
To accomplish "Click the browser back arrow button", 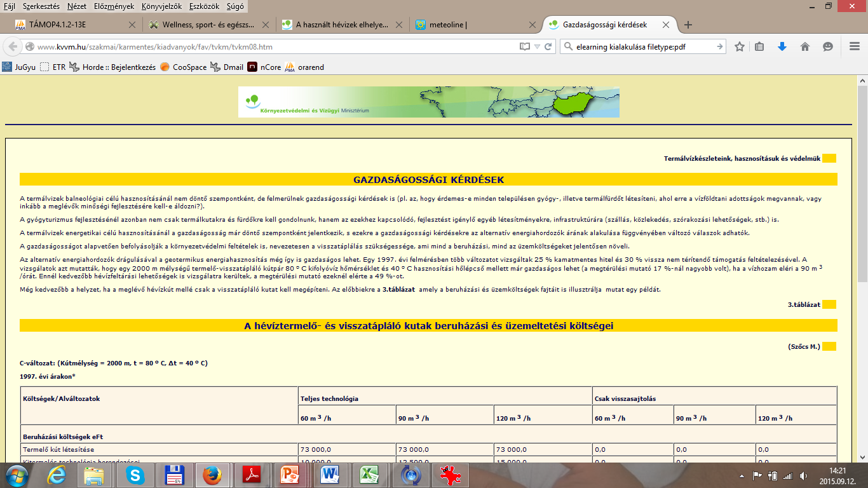I will point(12,46).
